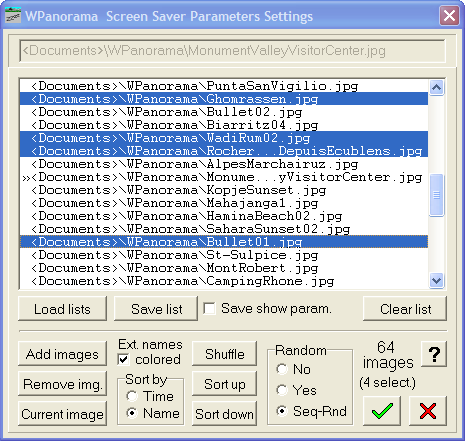Click the list scrollbar down arrow

[436, 280]
